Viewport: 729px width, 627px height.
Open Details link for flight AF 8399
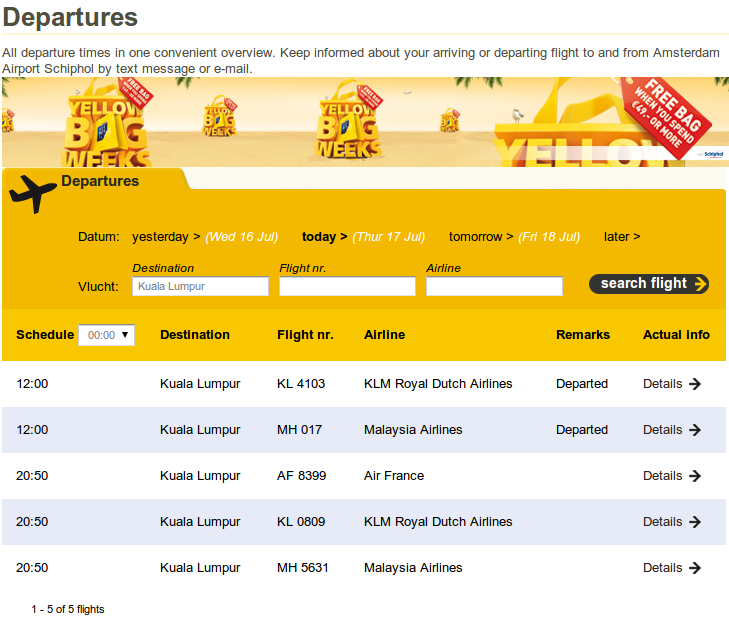pos(663,476)
